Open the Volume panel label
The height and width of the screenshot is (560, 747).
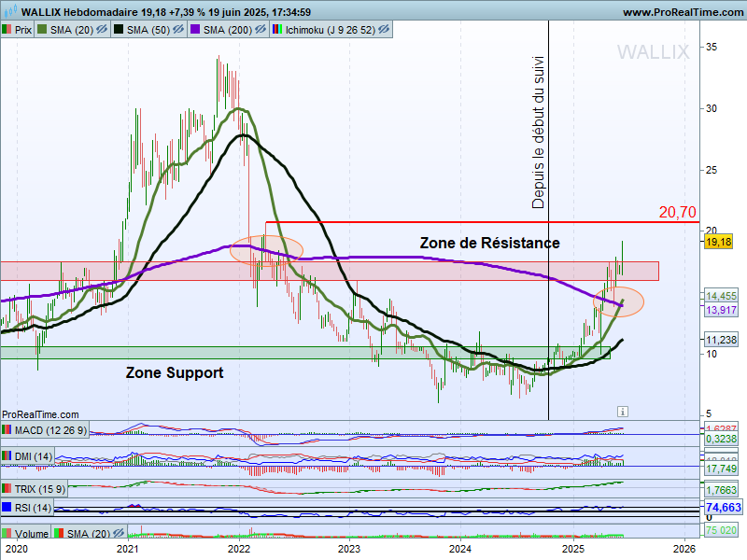[32, 533]
